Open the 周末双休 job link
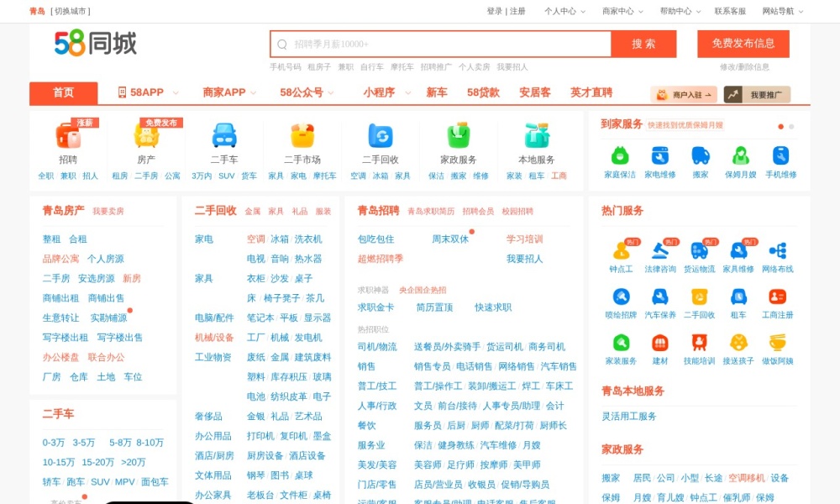This screenshot has width=840, height=504. point(450,239)
